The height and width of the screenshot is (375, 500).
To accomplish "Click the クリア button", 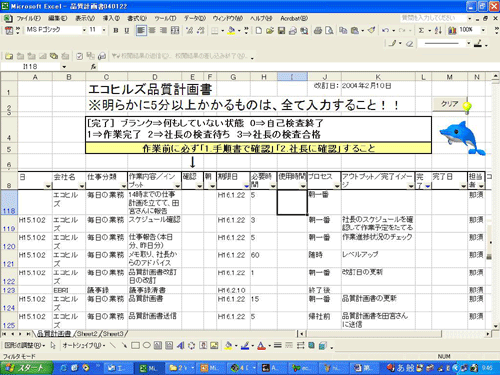I will [449, 104].
